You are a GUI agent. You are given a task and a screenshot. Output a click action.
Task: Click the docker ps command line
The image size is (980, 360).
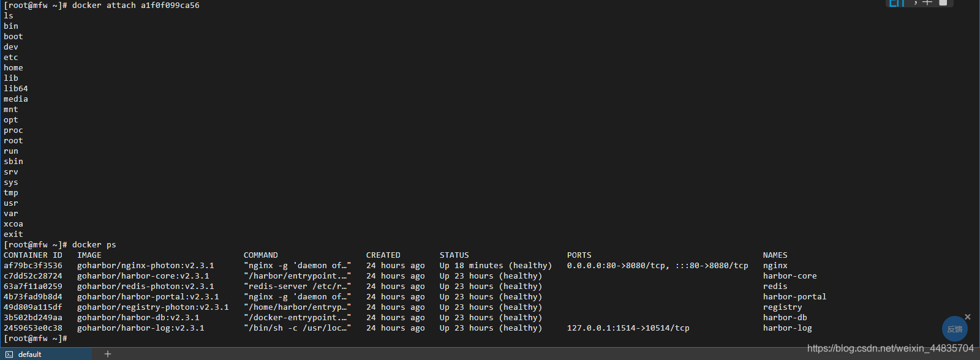coord(94,245)
